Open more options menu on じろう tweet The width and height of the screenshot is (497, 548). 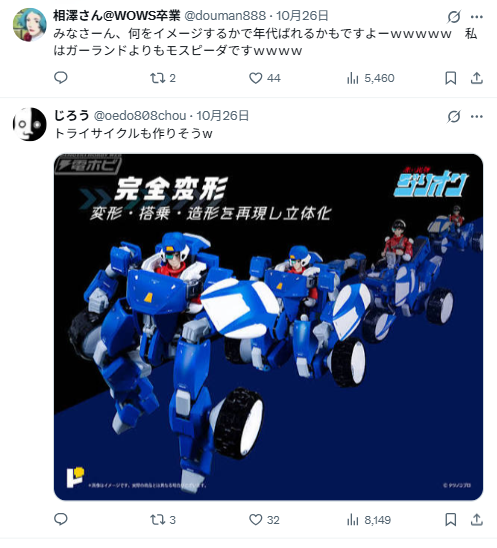tap(477, 116)
